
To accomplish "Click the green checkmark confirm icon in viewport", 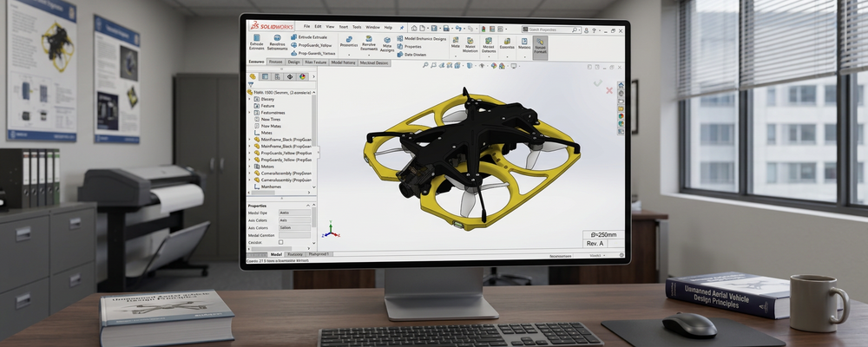I will coord(597,83).
